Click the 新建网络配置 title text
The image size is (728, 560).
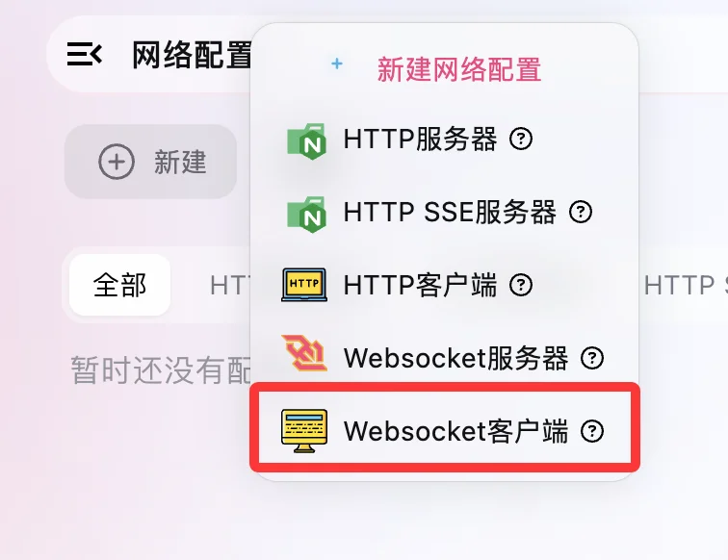tap(458, 69)
